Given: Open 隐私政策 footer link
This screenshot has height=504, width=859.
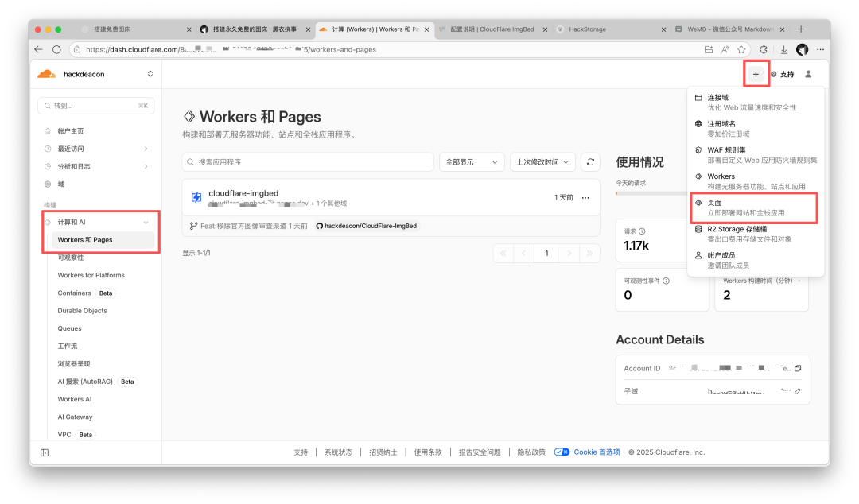Looking at the screenshot, I should click(x=531, y=452).
